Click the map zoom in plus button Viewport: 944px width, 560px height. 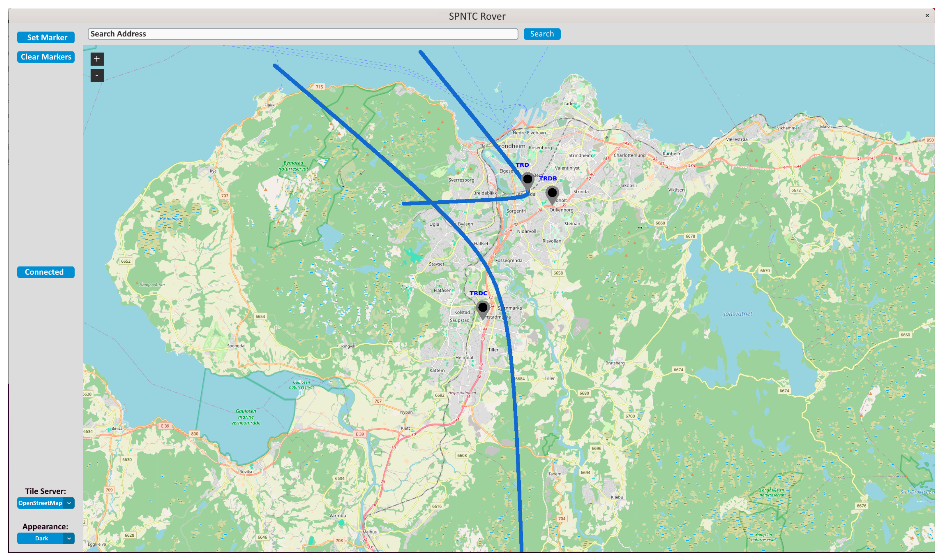(97, 59)
